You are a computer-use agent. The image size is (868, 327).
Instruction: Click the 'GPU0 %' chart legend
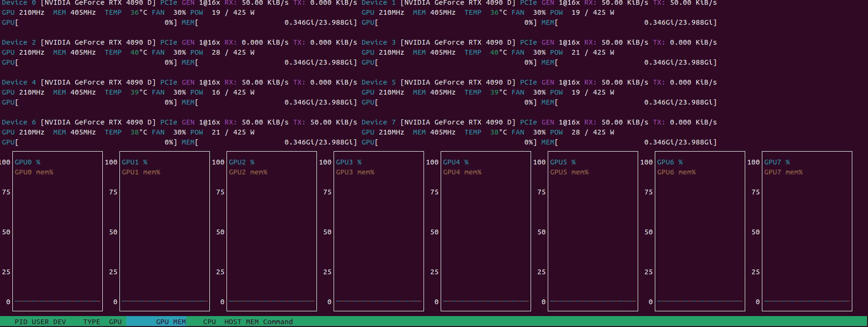point(28,162)
